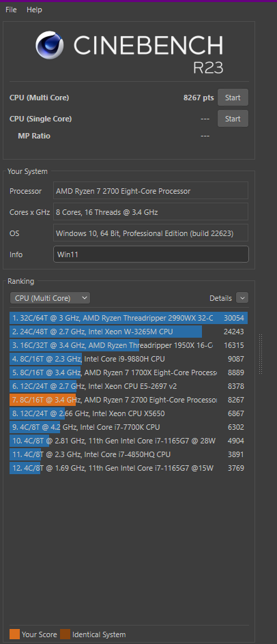
Task: Select the Xeon X5650 ranking entry
Action: tap(129, 413)
